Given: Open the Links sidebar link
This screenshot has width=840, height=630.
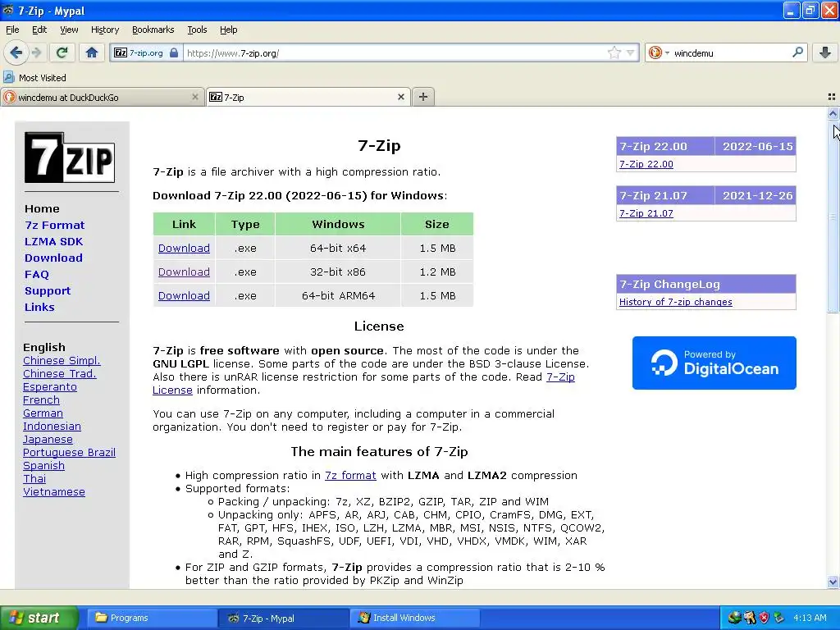Looking at the screenshot, I should coord(39,307).
